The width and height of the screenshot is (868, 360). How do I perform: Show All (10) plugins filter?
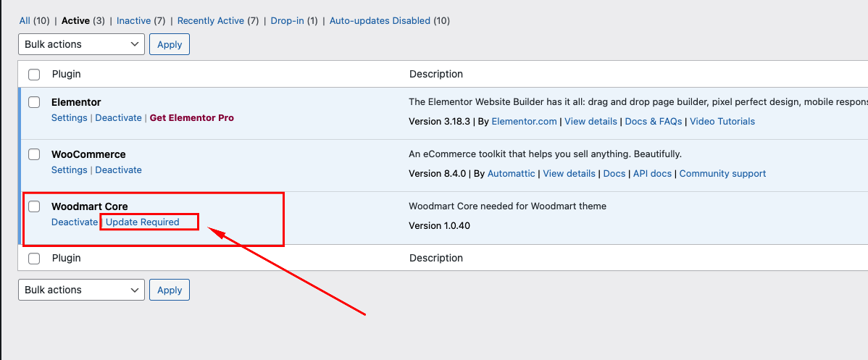coord(34,20)
